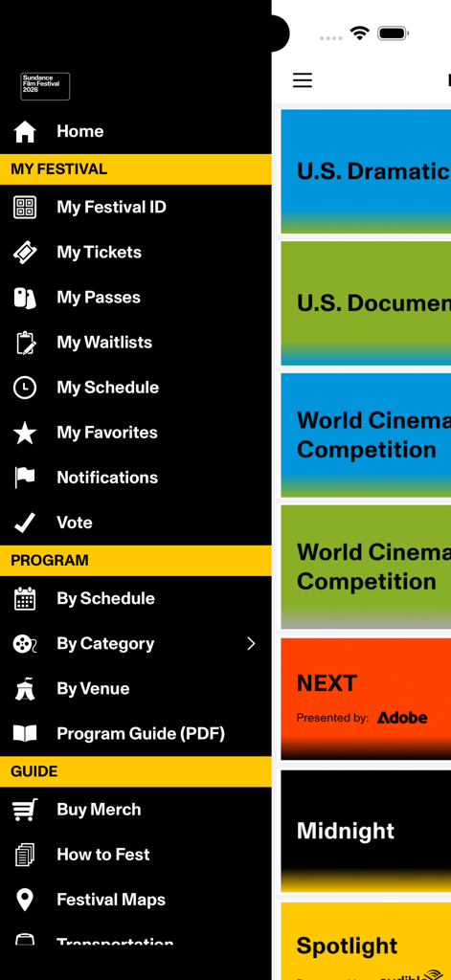Tap the battery status icon
The image size is (451, 980).
click(x=394, y=33)
